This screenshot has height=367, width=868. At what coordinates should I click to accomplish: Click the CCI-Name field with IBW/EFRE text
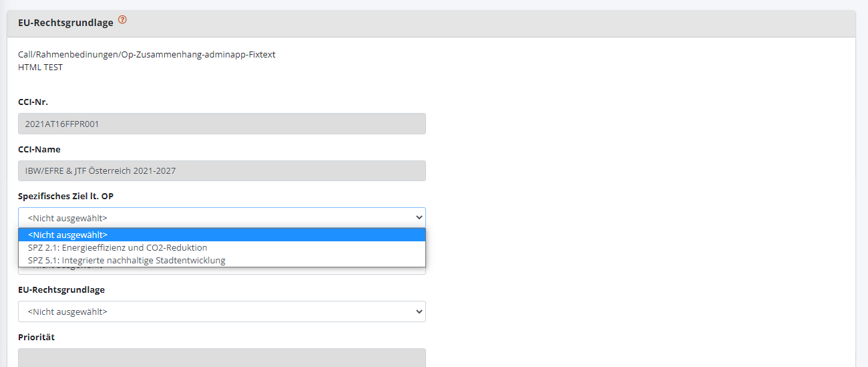coord(222,171)
